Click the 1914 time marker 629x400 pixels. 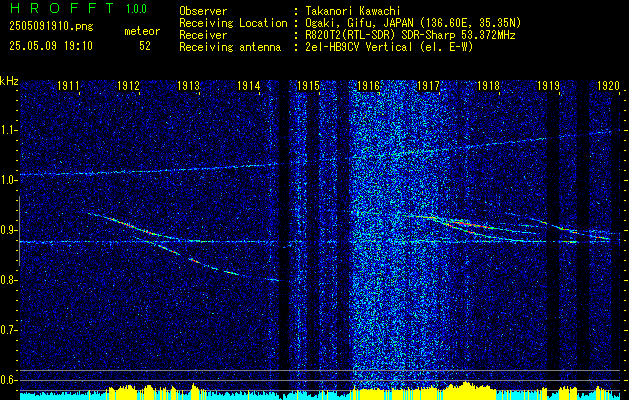[248, 86]
